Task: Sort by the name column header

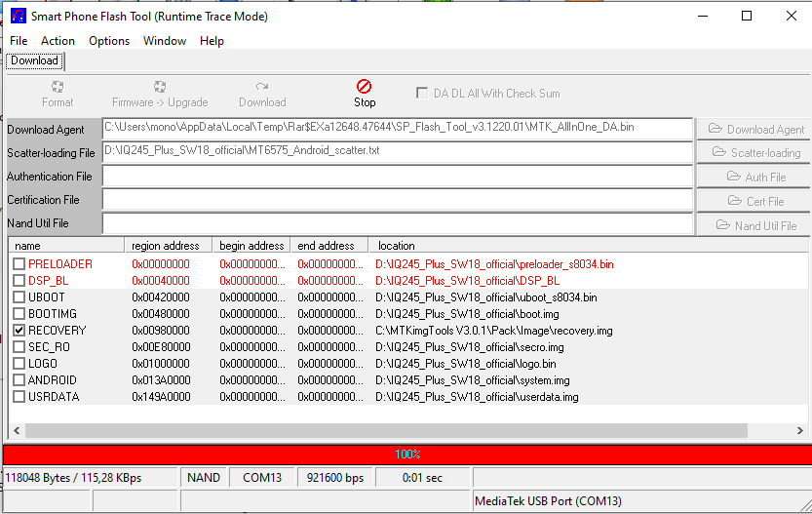Action: (x=66, y=246)
